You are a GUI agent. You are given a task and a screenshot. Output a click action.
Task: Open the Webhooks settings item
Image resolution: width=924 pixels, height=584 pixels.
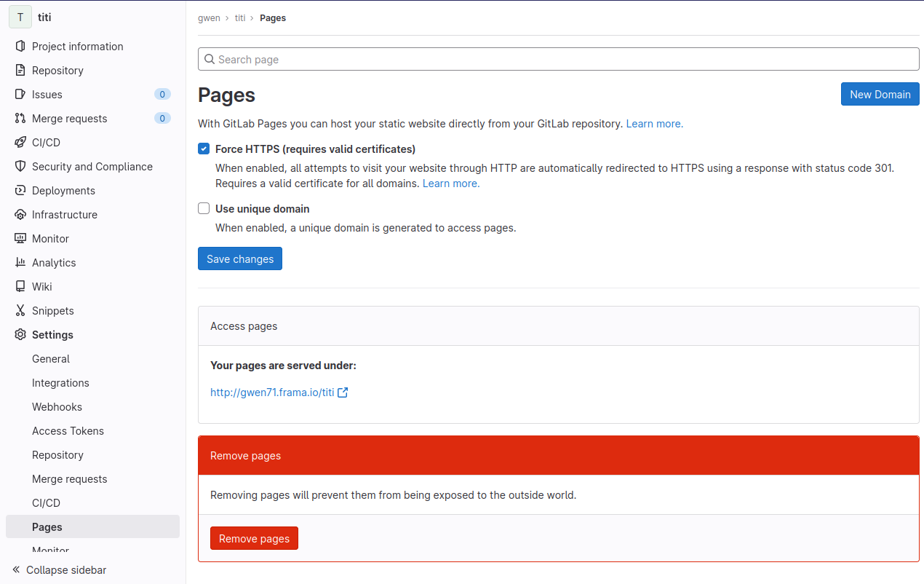click(57, 407)
